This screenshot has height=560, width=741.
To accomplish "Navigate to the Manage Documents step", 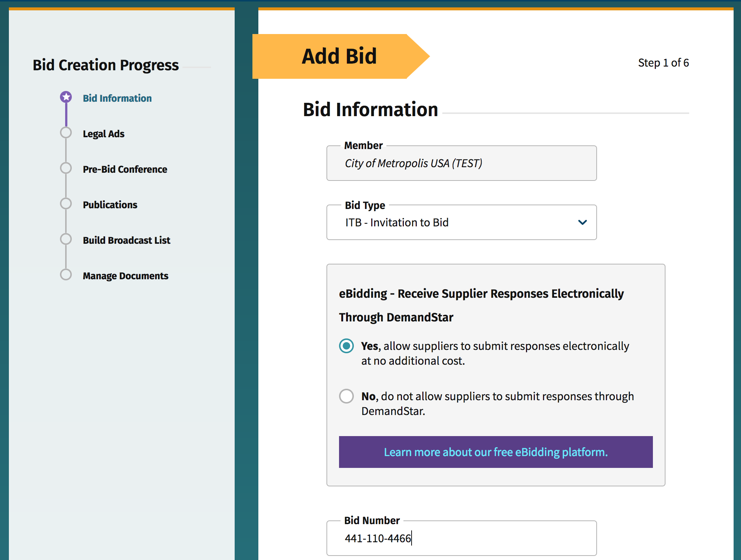I will coord(125,276).
